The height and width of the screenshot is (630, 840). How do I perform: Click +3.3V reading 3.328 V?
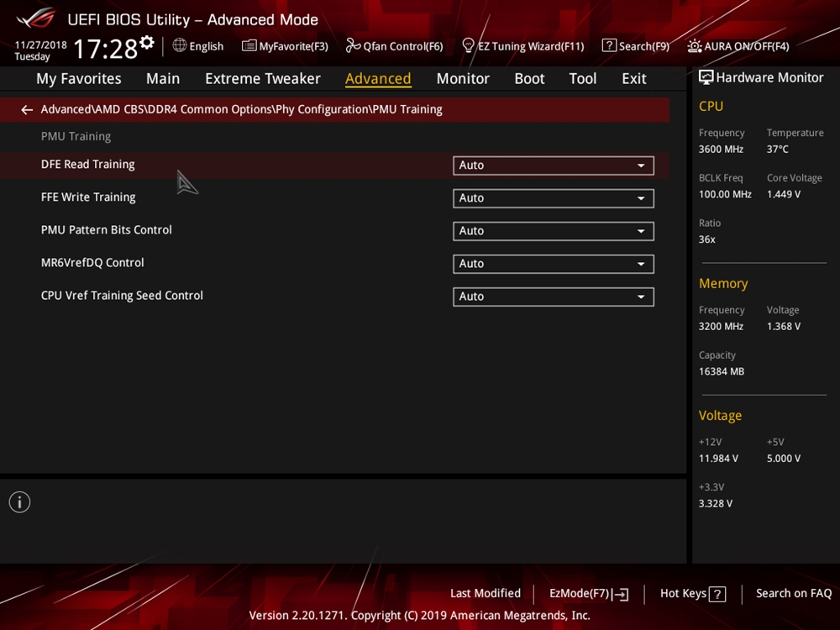click(x=716, y=503)
